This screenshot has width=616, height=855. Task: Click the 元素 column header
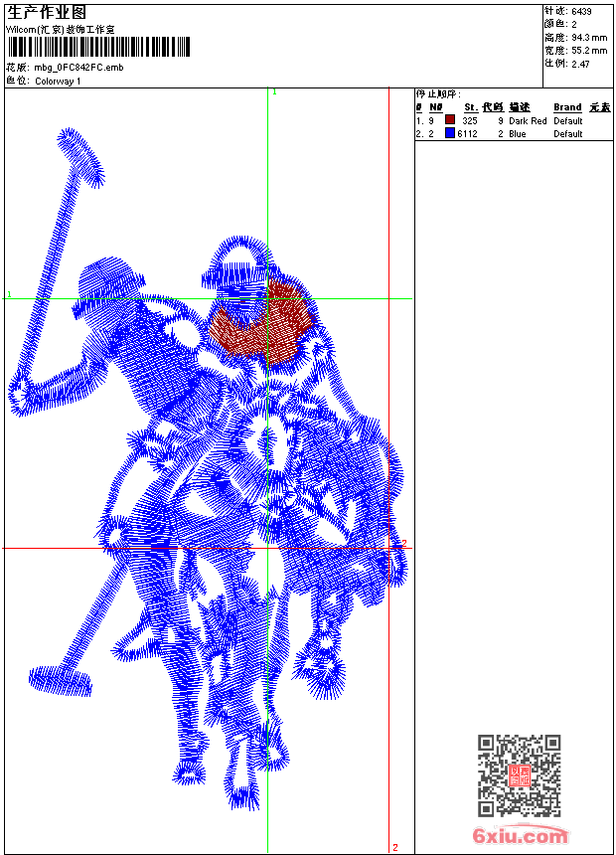[x=600, y=107]
